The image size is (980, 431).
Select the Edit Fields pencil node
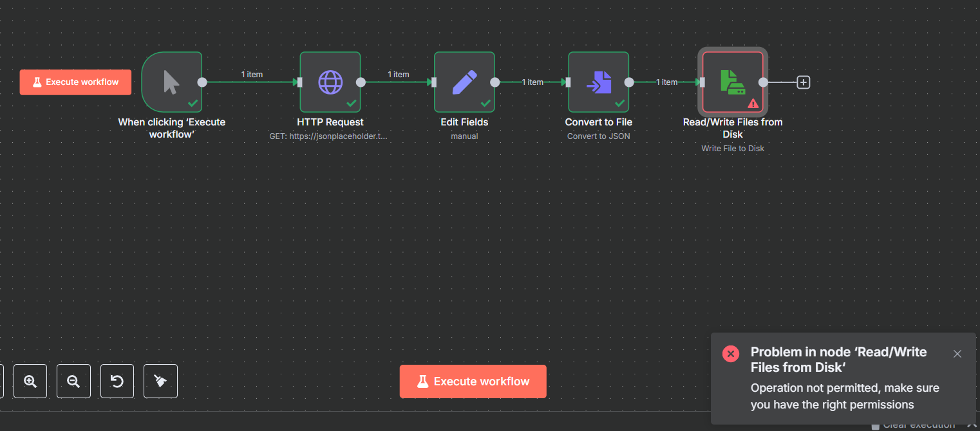point(464,82)
